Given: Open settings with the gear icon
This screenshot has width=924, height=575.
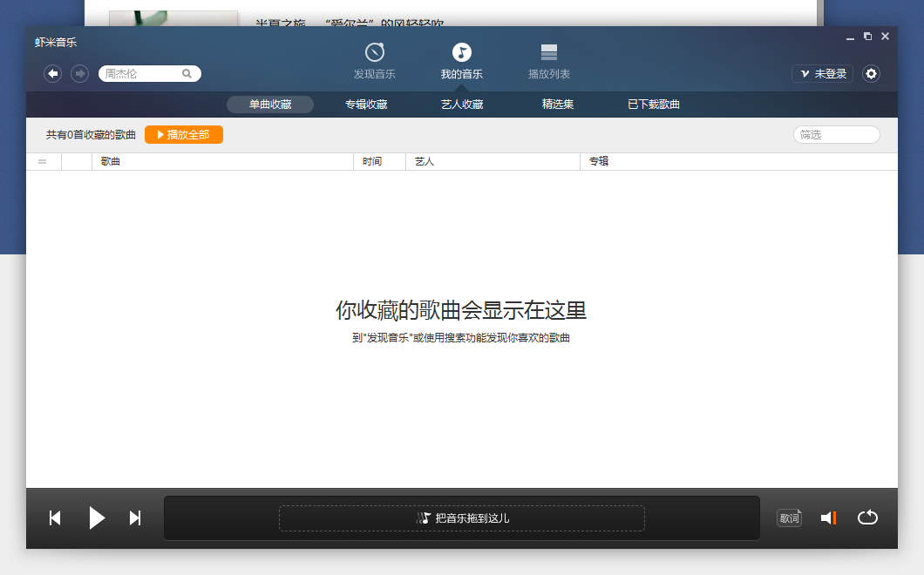Looking at the screenshot, I should pyautogui.click(x=871, y=74).
